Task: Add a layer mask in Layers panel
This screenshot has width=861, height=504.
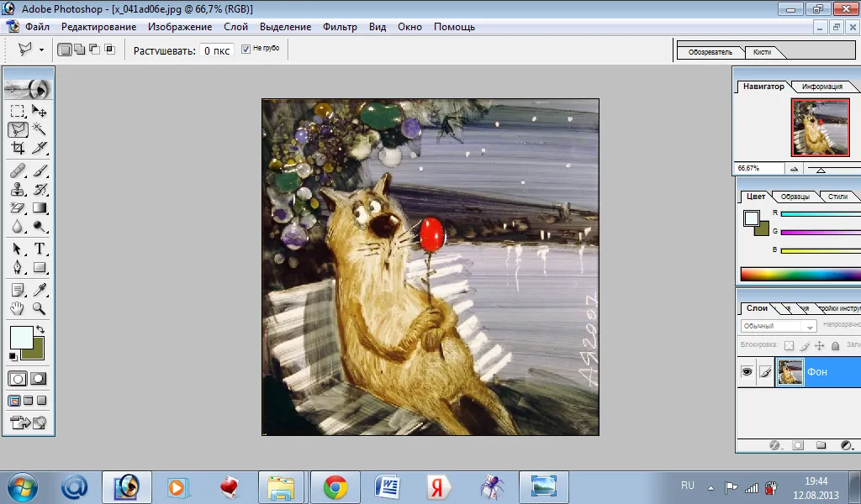Action: [798, 445]
